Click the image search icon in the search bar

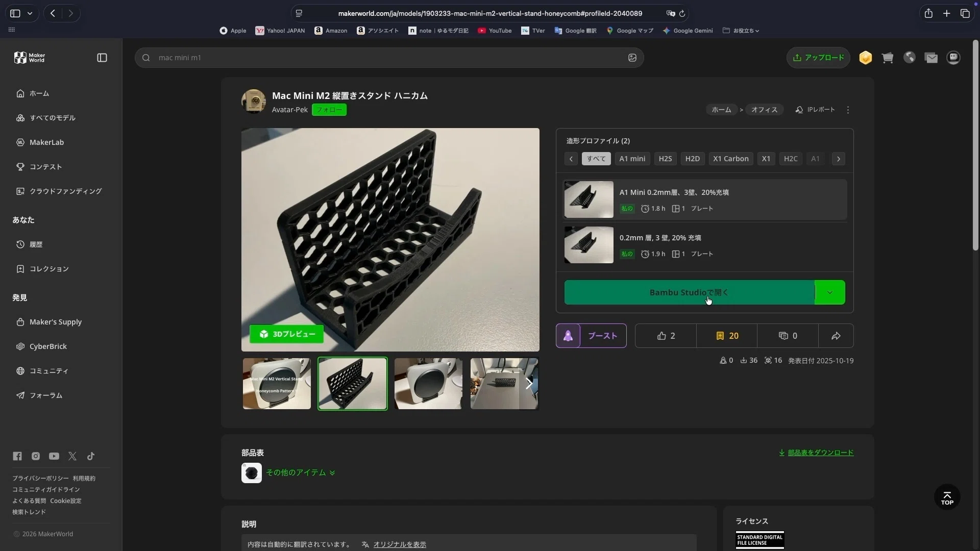click(632, 58)
